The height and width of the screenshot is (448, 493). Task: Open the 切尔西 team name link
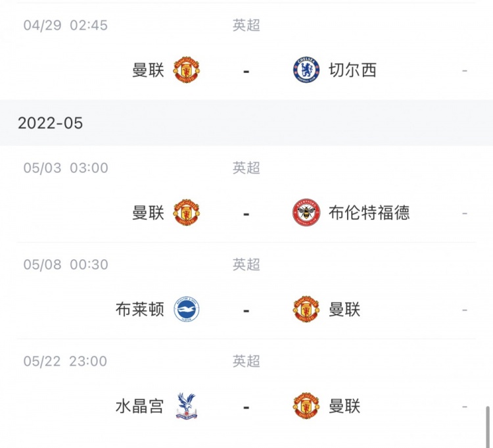(x=352, y=70)
